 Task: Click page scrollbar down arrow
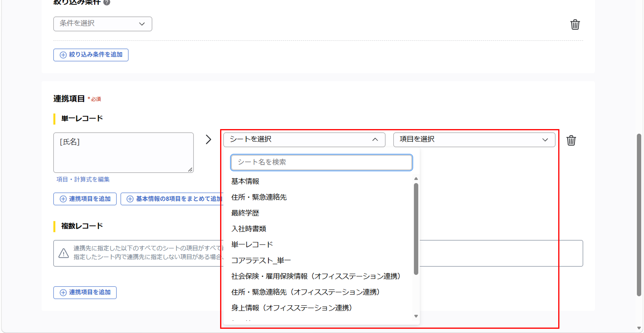pos(639,328)
